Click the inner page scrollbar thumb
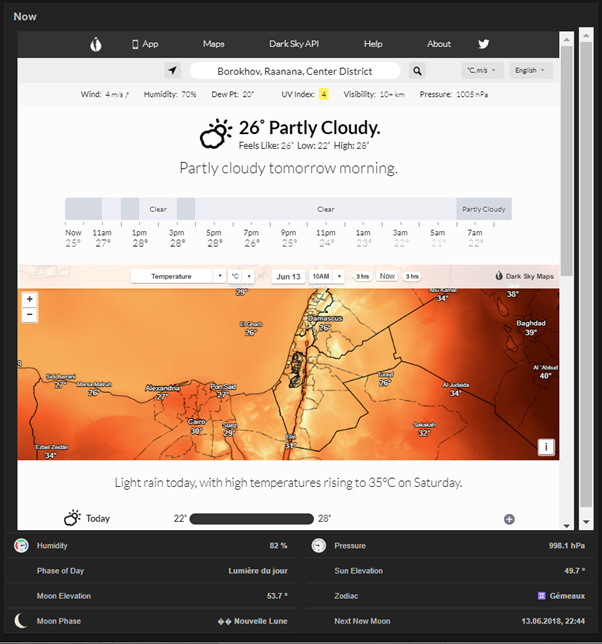The width and height of the screenshot is (602, 644). (x=567, y=160)
